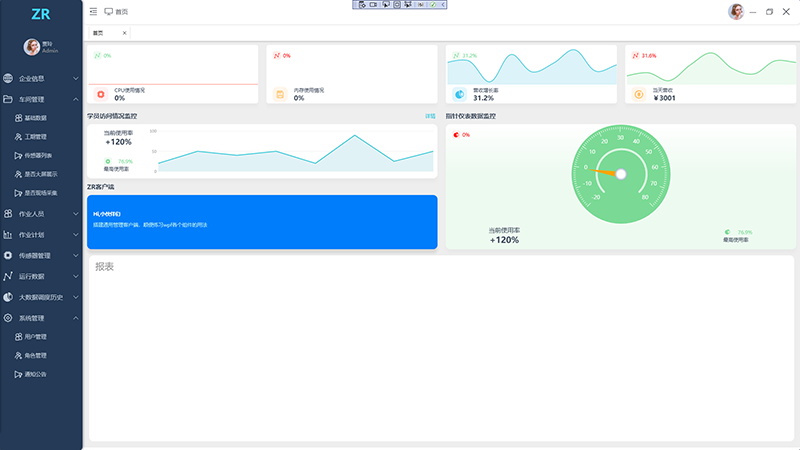Click the camera icon in the floating toolbar
This screenshot has height=450, width=800.
point(373,5)
